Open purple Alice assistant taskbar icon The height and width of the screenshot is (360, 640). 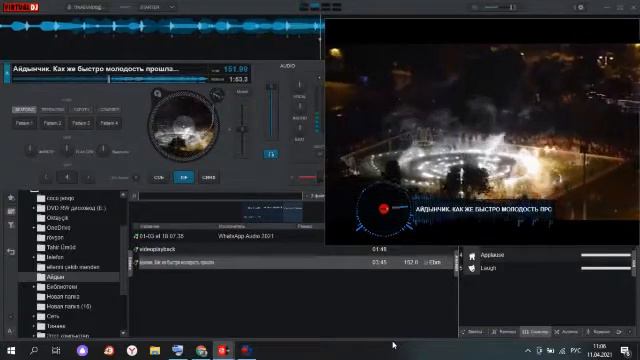pos(82,351)
